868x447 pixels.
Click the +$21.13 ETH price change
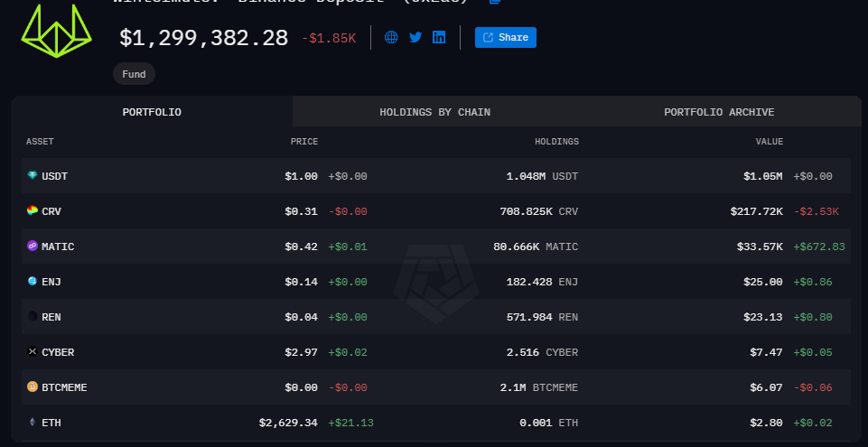351,424
